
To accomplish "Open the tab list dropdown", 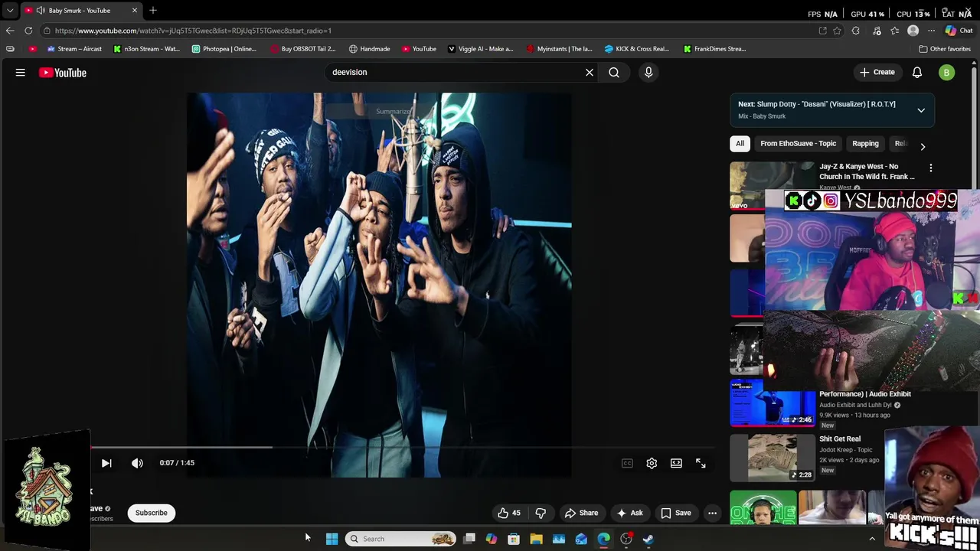I will pos(10,10).
